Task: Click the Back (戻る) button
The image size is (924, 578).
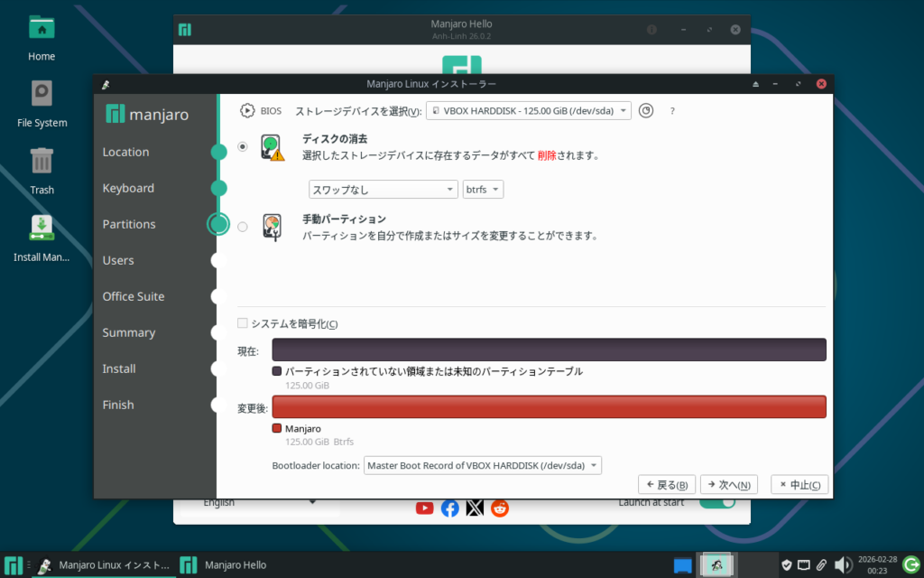Action: tap(667, 485)
